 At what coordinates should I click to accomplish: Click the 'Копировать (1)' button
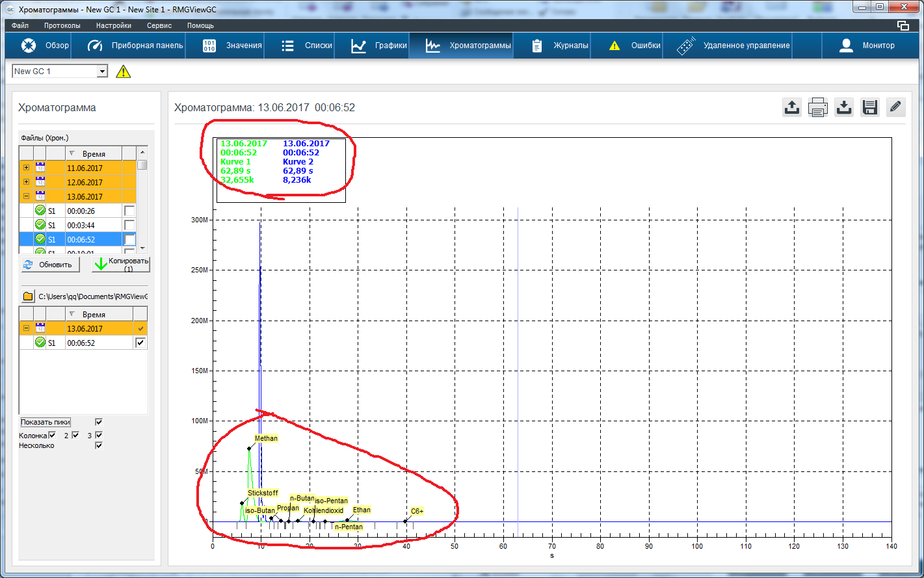(x=121, y=265)
